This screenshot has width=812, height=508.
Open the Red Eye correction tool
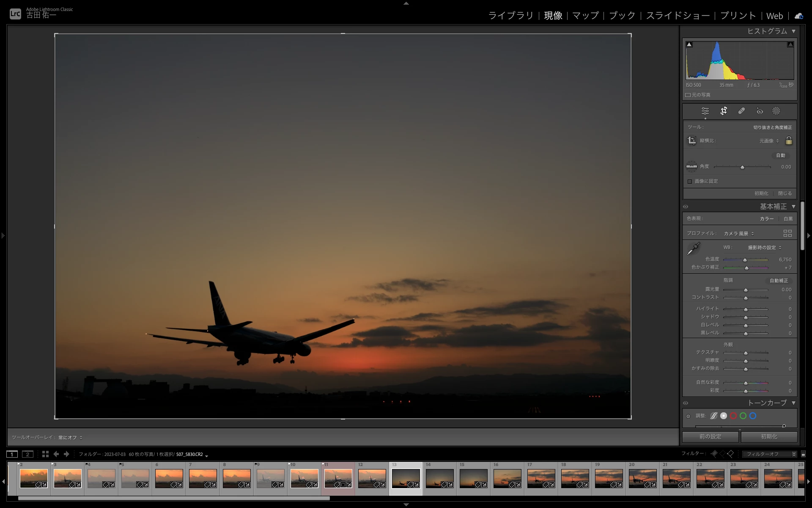coord(760,111)
